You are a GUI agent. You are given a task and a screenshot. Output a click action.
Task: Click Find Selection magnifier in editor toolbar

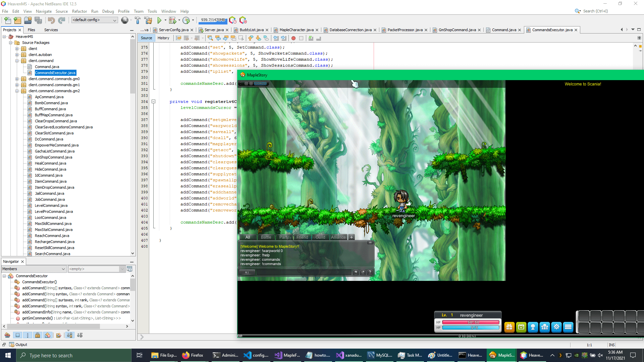coord(210,38)
